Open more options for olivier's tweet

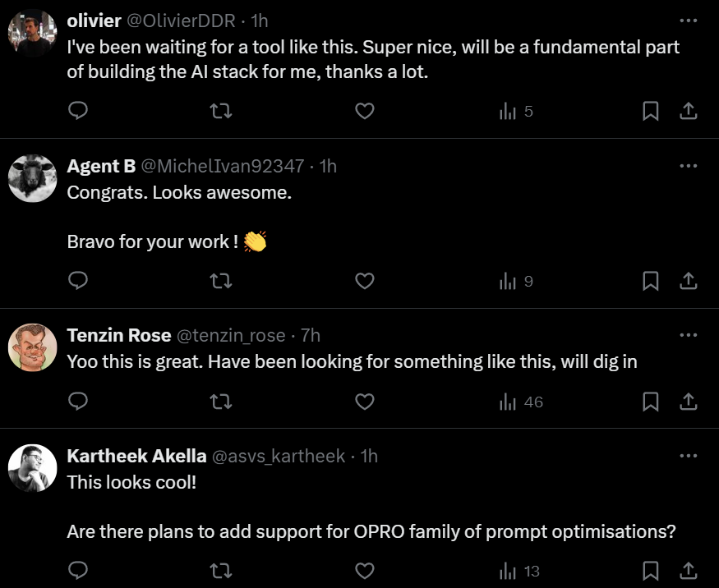click(x=688, y=21)
